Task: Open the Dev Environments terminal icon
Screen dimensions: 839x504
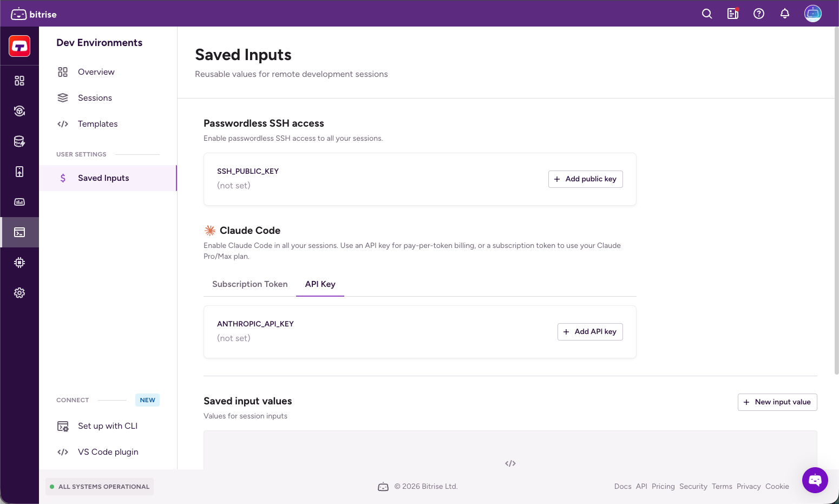Action: 19,232
